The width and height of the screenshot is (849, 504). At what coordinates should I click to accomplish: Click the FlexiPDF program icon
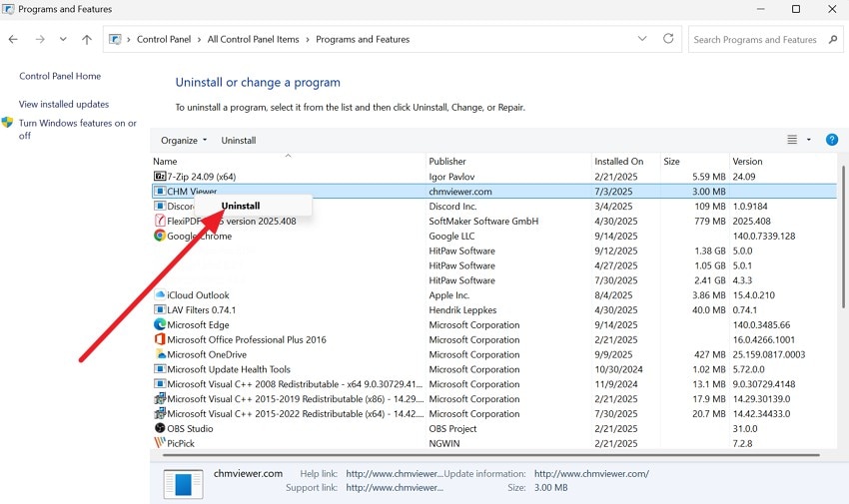pyautogui.click(x=160, y=221)
